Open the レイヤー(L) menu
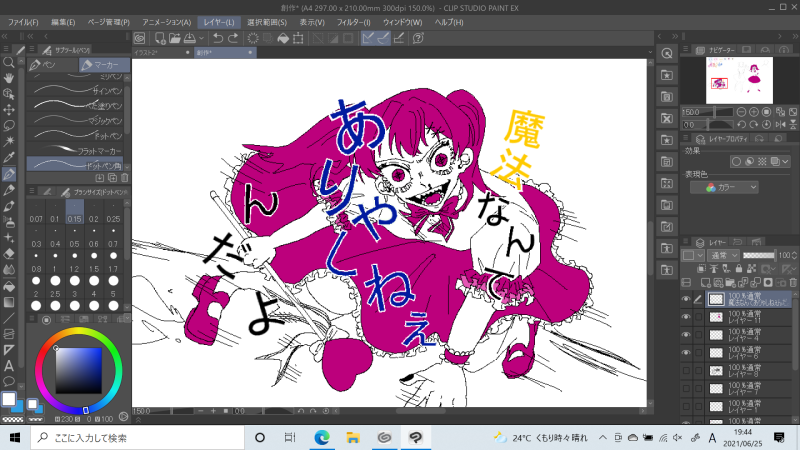Viewport: 800px width, 450px height. click(x=218, y=22)
